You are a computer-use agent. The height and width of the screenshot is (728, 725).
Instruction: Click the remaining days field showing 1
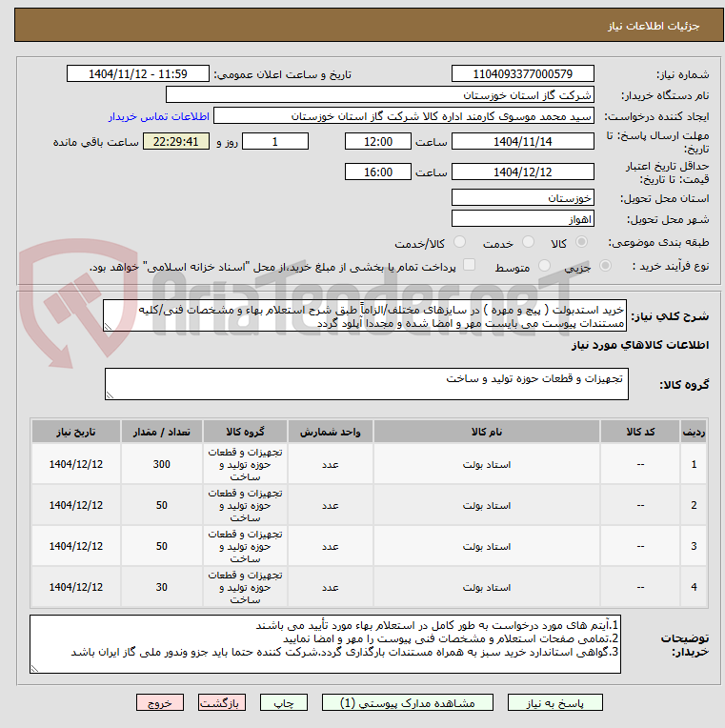(x=275, y=141)
